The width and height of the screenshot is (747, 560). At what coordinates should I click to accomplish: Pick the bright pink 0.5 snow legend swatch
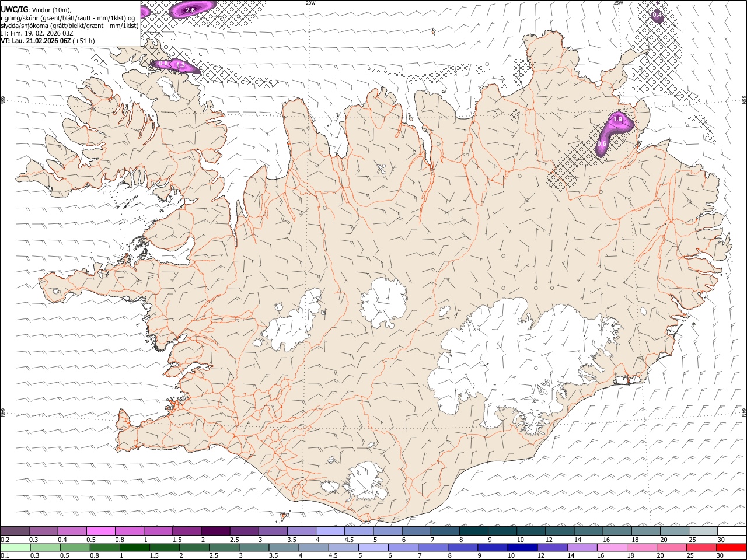coord(100,531)
